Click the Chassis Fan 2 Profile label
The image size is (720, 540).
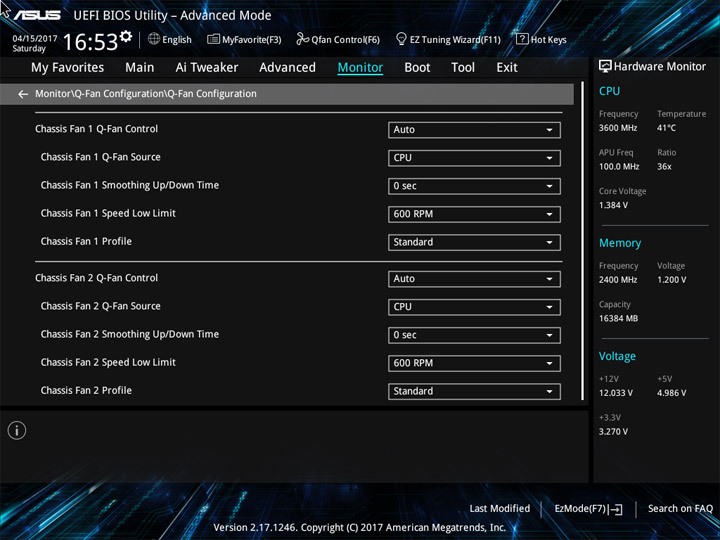(86, 390)
